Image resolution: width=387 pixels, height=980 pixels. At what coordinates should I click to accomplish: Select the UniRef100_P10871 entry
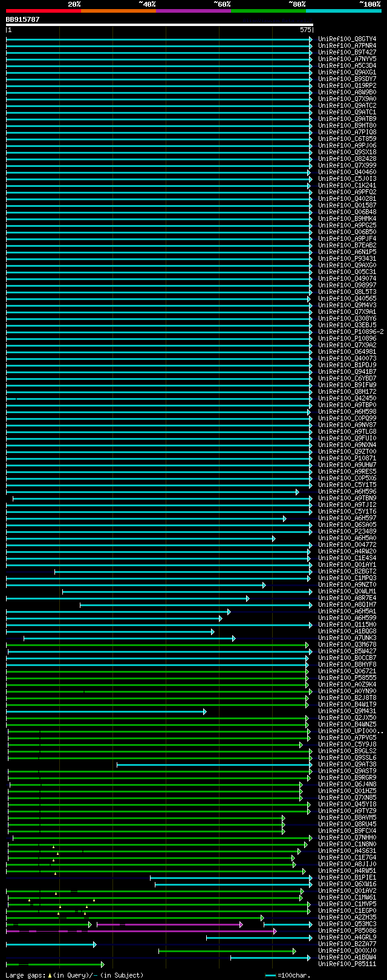pos(347,458)
